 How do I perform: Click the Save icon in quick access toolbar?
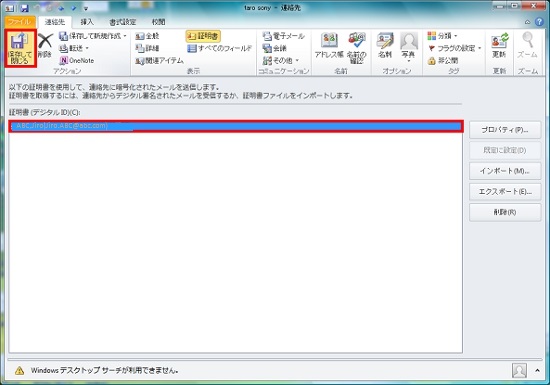(x=24, y=8)
